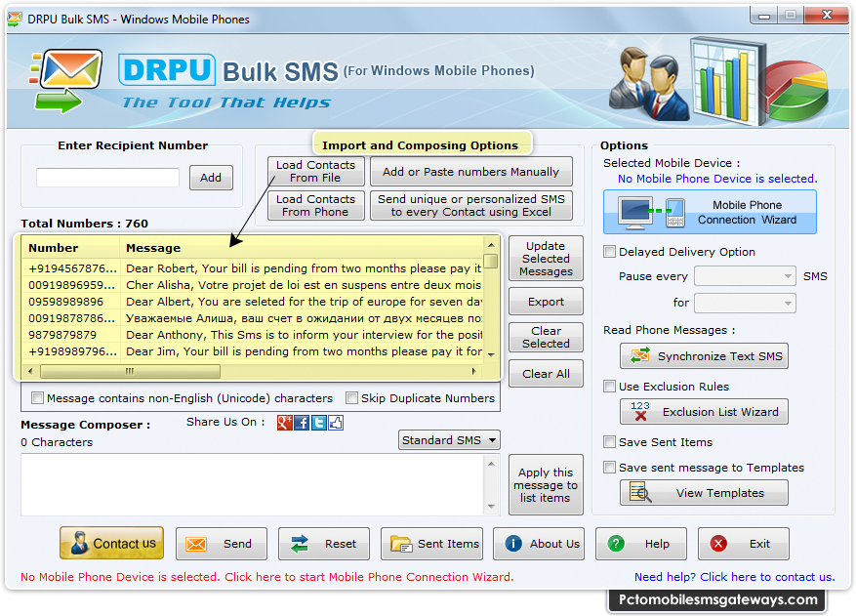This screenshot has width=856, height=616.
Task: Enable the Delayed Delivery Option checkbox
Action: pyautogui.click(x=609, y=252)
